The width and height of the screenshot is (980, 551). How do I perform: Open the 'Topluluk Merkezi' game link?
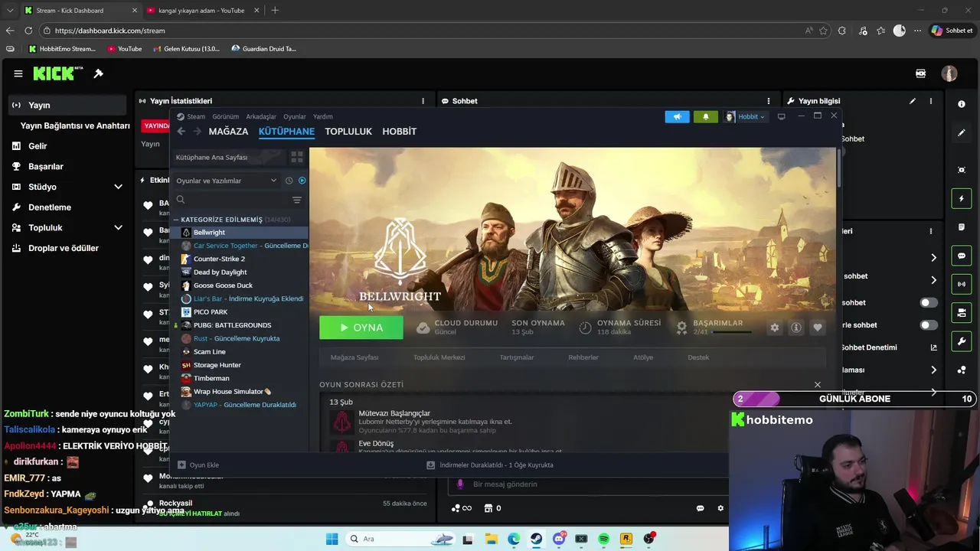point(439,357)
